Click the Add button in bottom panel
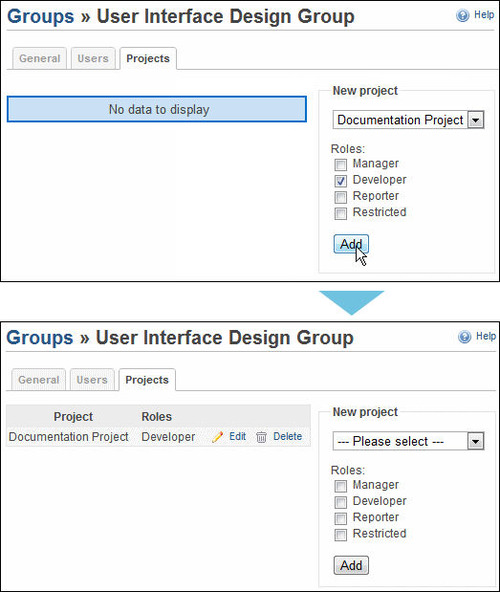This screenshot has width=500, height=592. 351,565
